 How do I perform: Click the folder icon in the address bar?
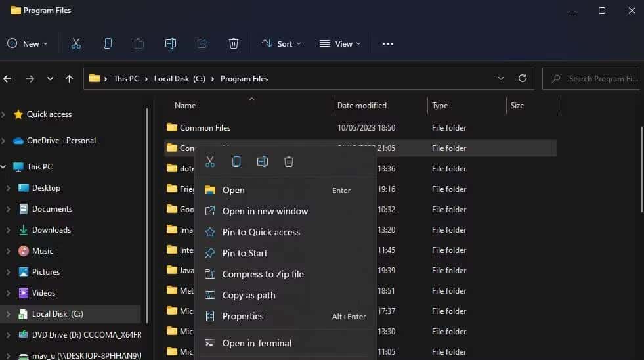click(95, 78)
